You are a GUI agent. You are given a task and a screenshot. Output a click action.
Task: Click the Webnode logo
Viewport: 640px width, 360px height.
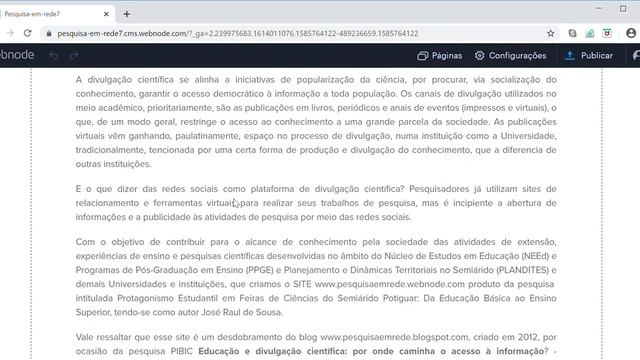point(17,55)
